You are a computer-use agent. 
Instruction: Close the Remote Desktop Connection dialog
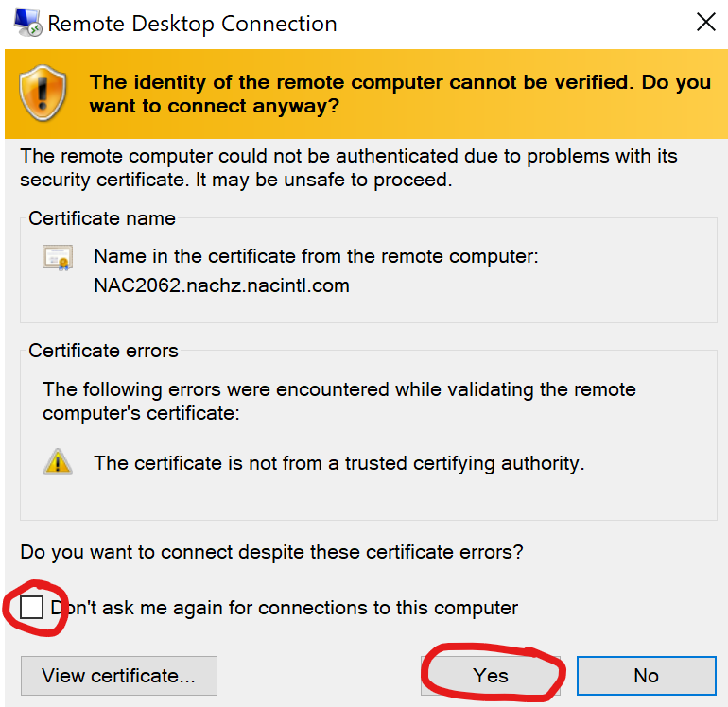705,23
